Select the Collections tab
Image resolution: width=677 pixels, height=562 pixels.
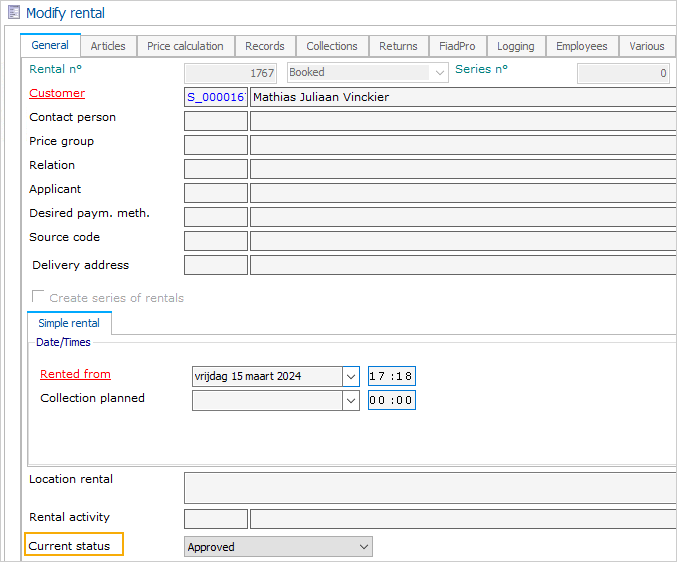click(331, 46)
